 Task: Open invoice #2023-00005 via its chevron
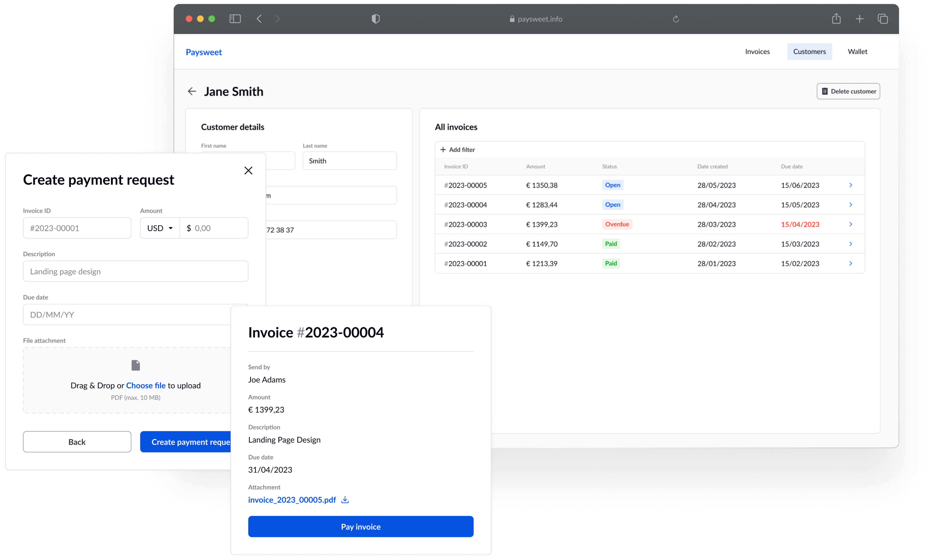point(851,185)
